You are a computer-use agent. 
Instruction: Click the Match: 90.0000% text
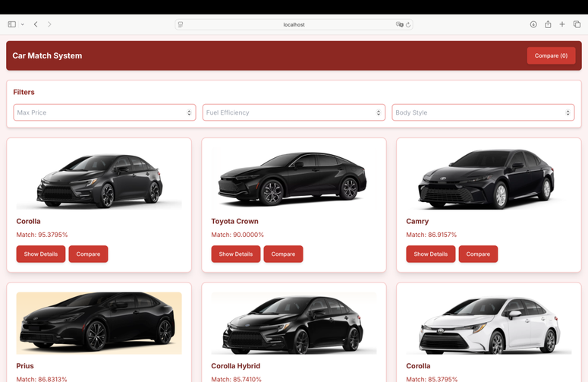pyautogui.click(x=237, y=235)
